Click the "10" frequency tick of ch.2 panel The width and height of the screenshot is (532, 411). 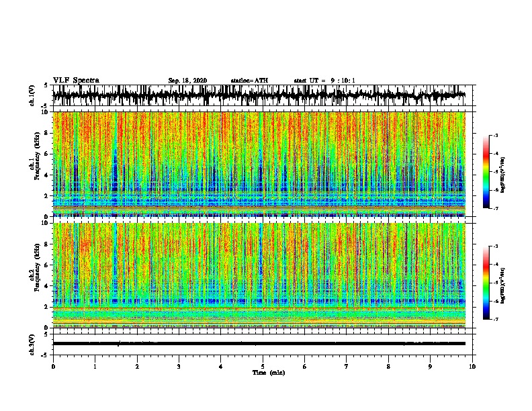point(46,223)
